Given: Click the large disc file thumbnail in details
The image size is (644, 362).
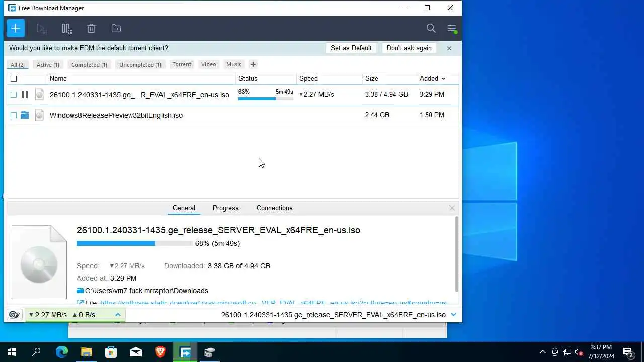Looking at the screenshot, I should 39,262.
